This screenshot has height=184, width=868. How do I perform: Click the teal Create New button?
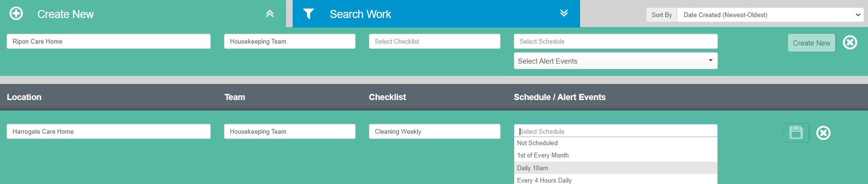pos(812,43)
